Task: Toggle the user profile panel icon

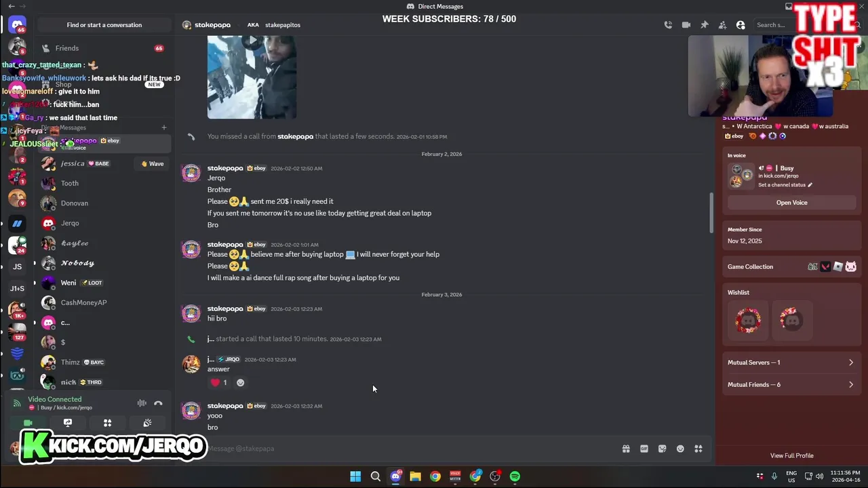Action: pyautogui.click(x=741, y=25)
